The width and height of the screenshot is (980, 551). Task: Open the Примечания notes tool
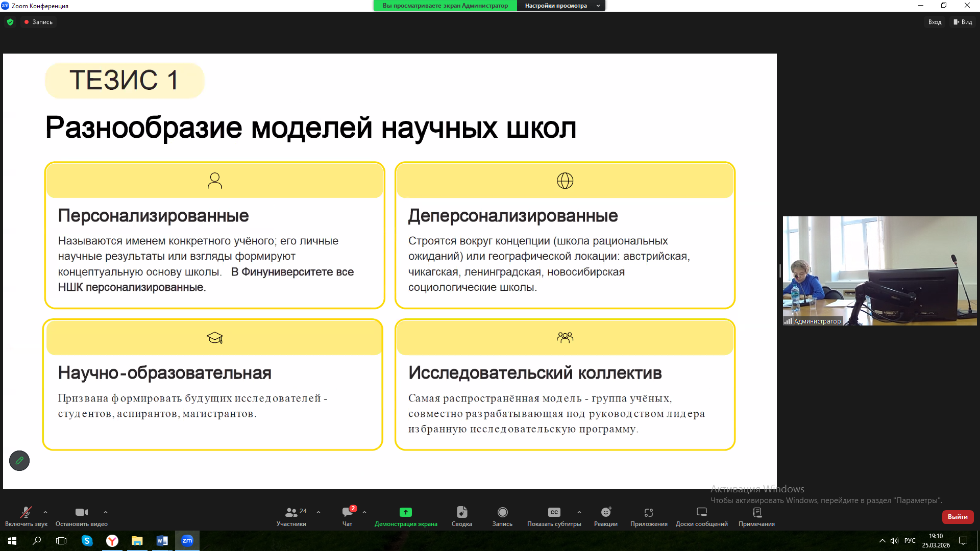(756, 516)
